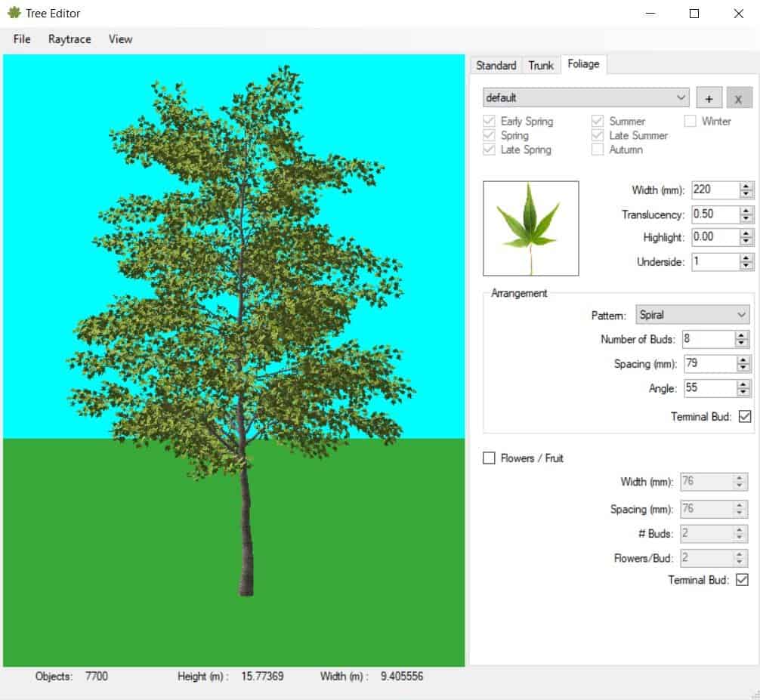Switch to the Trunk tab
Viewport: 760px width, 700px height.
pyautogui.click(x=541, y=66)
